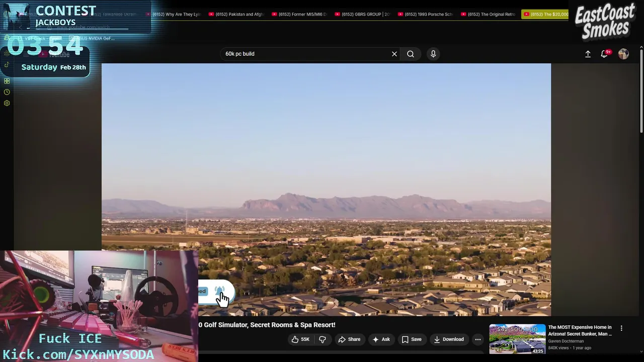The height and width of the screenshot is (362, 644).
Task: Open the account avatar menu
Action: click(623, 54)
